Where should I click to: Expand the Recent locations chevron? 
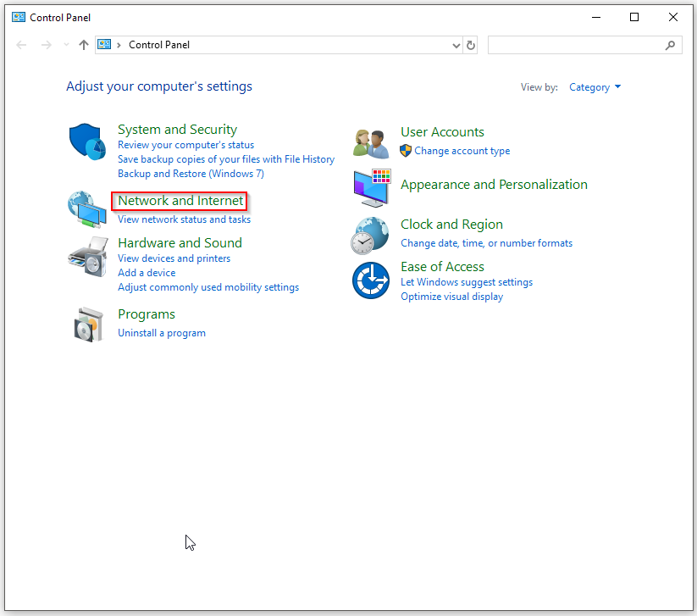click(x=66, y=45)
